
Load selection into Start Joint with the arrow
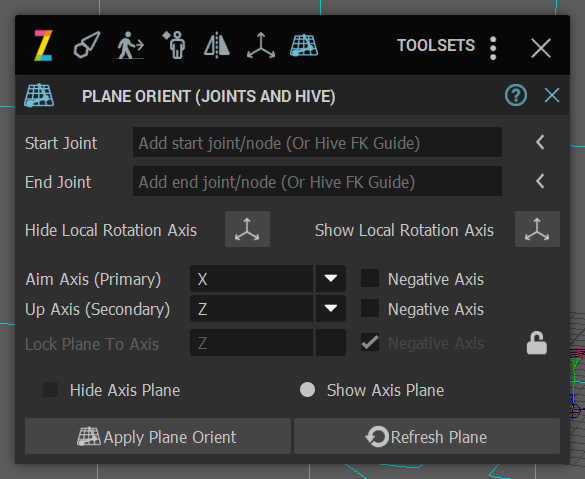tap(540, 142)
